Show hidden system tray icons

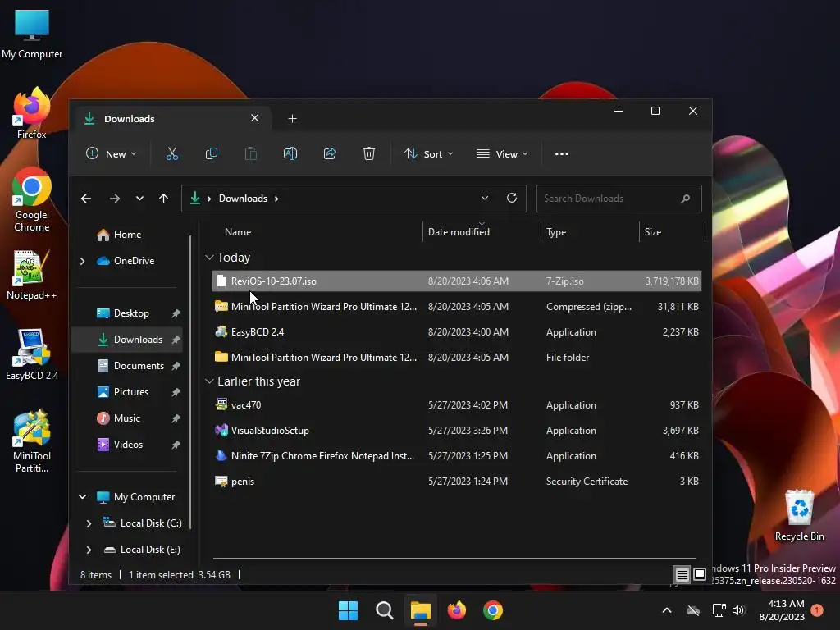(x=666, y=610)
